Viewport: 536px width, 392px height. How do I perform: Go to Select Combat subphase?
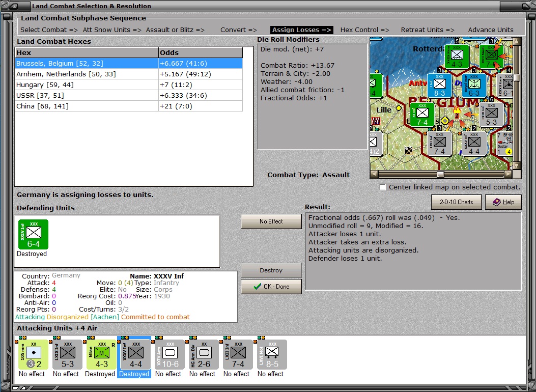click(49, 30)
